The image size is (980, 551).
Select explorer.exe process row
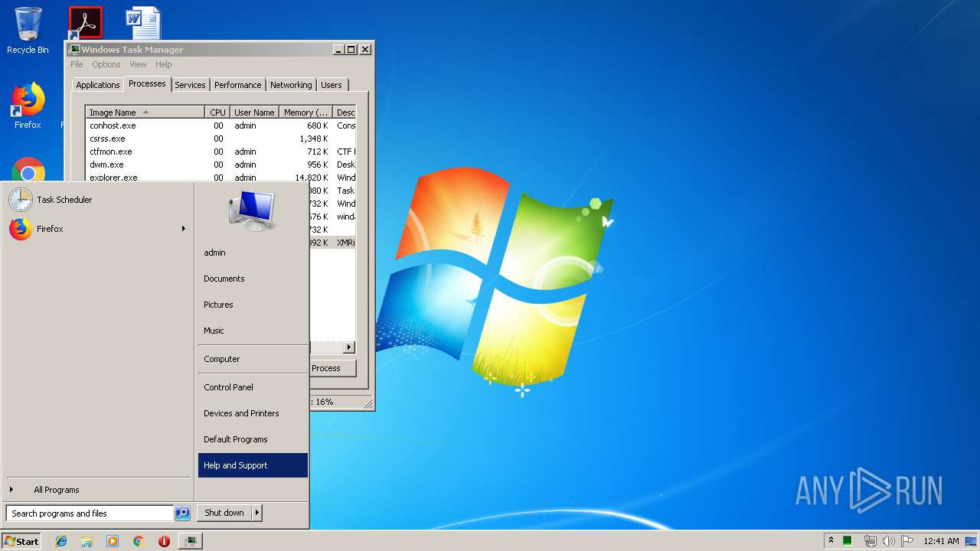coord(220,177)
